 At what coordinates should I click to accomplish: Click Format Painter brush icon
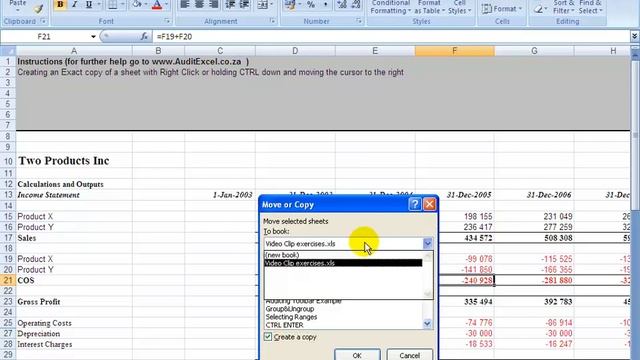[x=39, y=8]
